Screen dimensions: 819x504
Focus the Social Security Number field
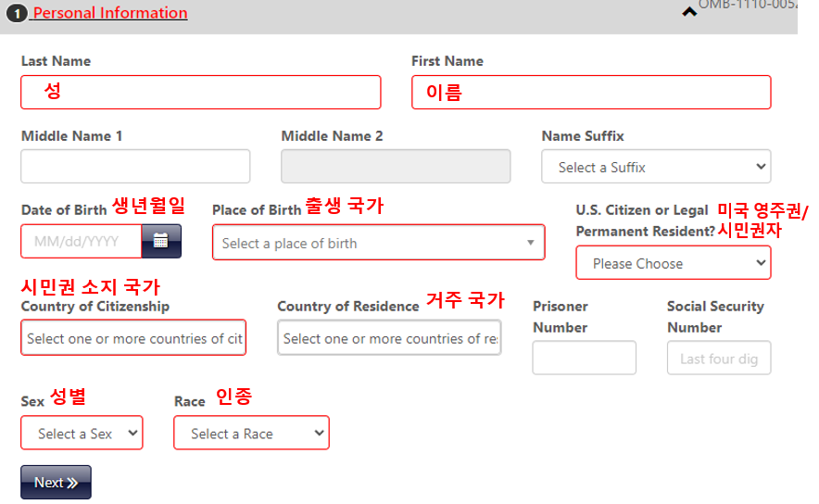[x=719, y=358]
